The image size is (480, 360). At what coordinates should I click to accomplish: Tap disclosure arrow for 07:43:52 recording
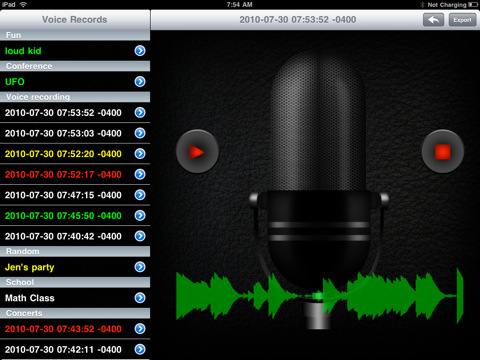pyautogui.click(x=140, y=329)
